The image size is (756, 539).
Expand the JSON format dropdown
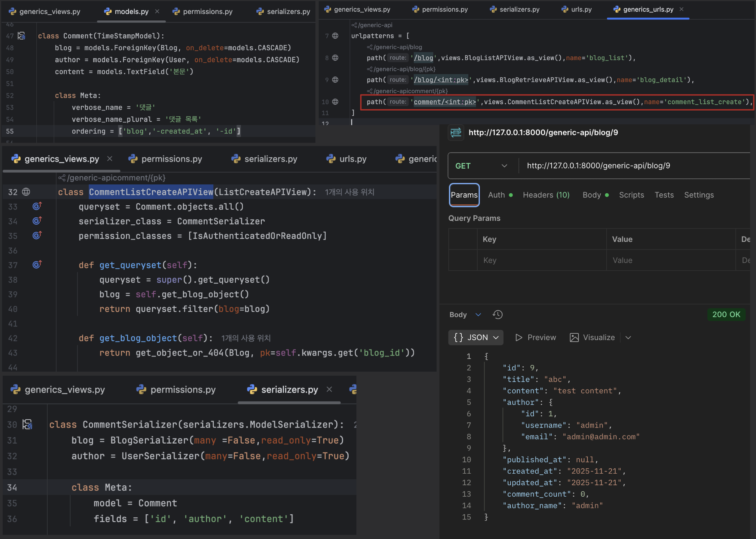tap(476, 338)
